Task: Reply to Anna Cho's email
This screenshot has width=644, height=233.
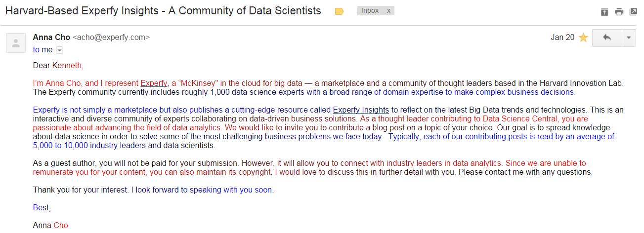Action: click(607, 38)
